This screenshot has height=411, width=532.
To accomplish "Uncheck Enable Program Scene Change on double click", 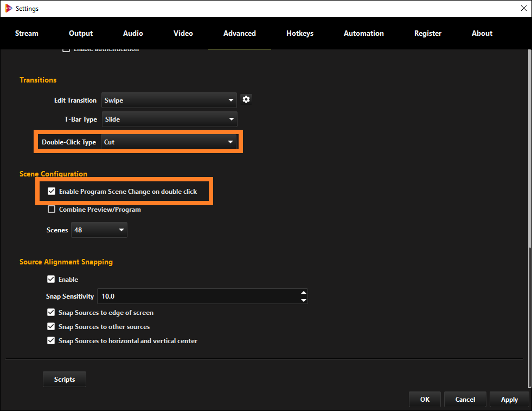I will 52,192.
